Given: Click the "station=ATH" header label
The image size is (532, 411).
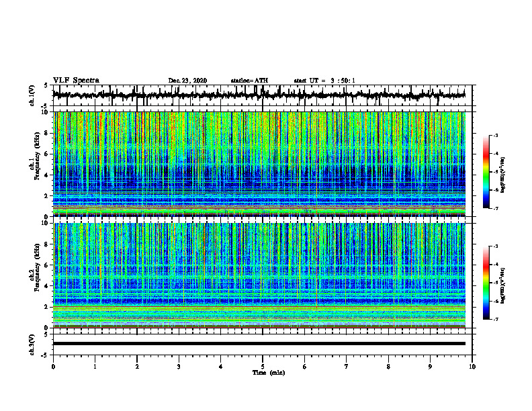Looking at the screenshot, I should click(x=249, y=81).
